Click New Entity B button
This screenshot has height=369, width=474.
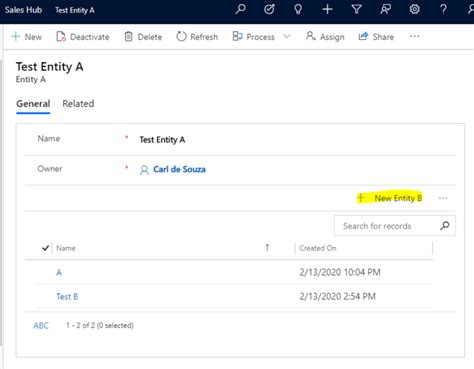390,198
